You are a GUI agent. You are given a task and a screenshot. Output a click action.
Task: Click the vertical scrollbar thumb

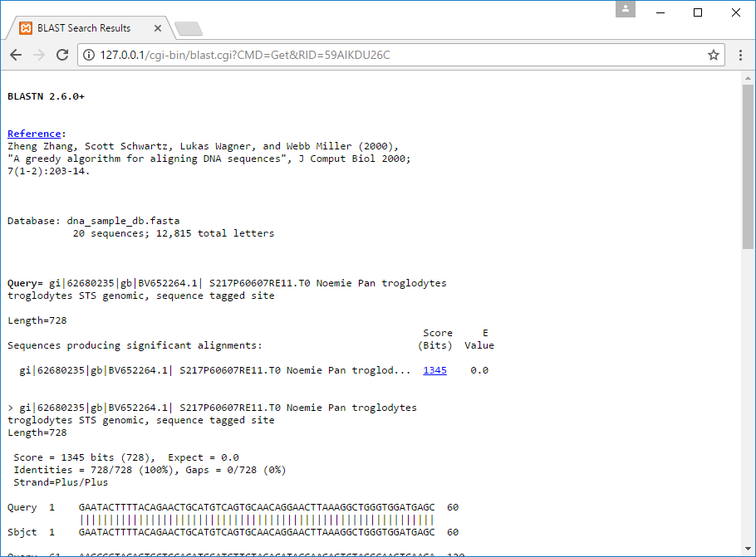coord(748,166)
